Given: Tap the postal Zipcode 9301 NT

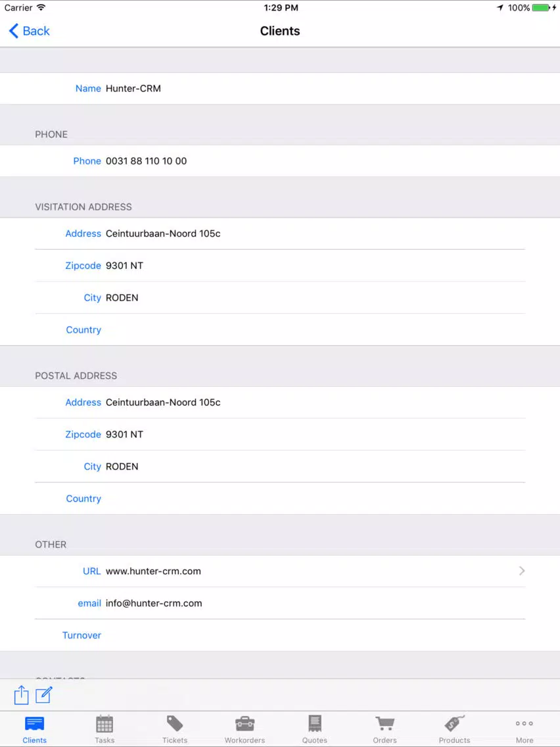Looking at the screenshot, I should pos(124,435).
